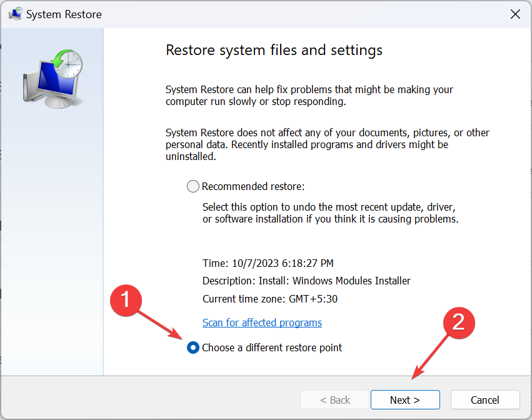
Task: Select the Recommended restore radio button
Action: [x=193, y=186]
